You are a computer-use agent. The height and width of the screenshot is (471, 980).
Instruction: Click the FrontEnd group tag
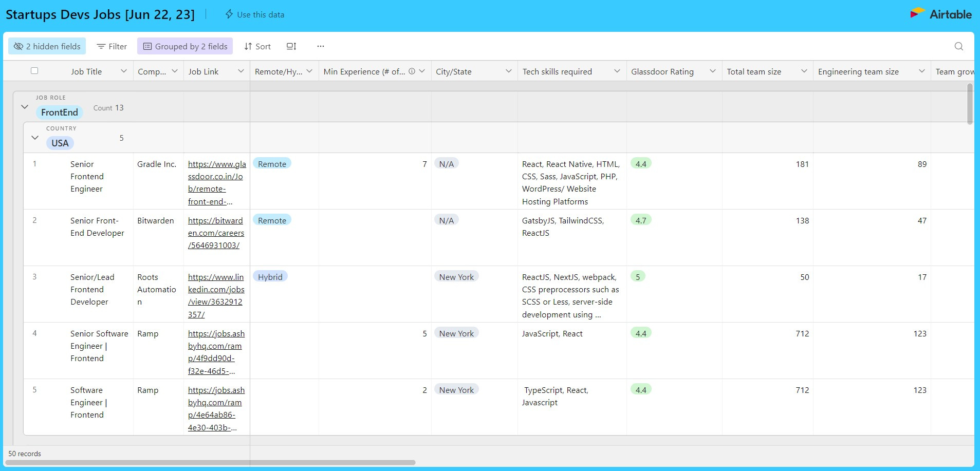pyautogui.click(x=60, y=112)
